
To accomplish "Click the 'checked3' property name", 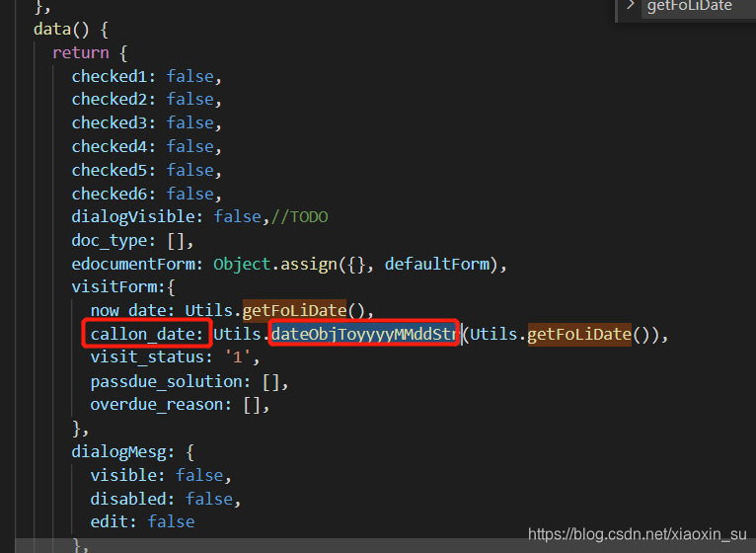I will (110, 123).
